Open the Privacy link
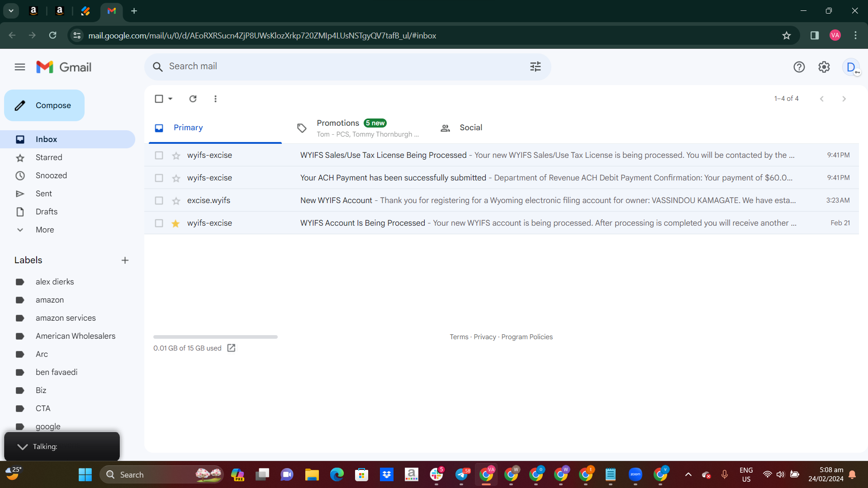This screenshot has height=488, width=868. [x=484, y=337]
